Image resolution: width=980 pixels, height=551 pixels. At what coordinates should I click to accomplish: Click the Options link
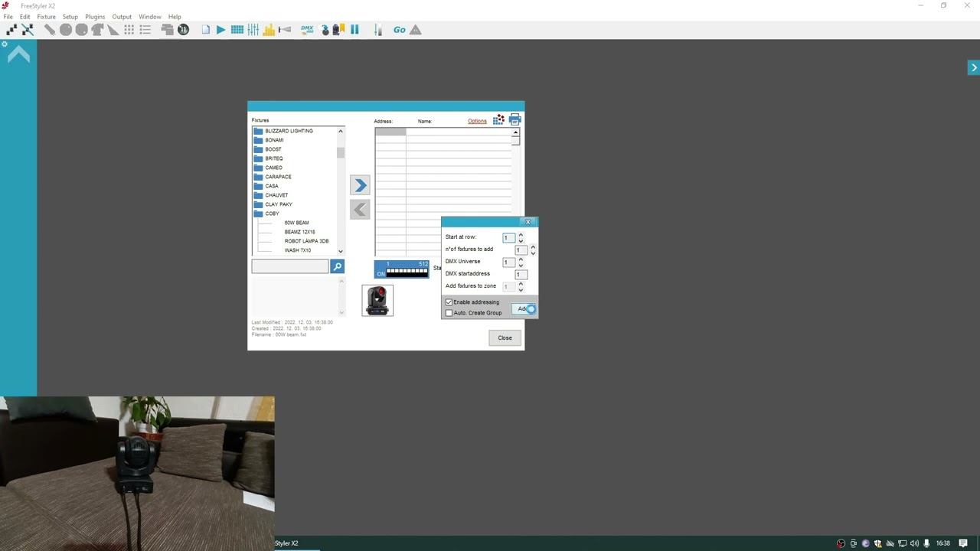(477, 121)
